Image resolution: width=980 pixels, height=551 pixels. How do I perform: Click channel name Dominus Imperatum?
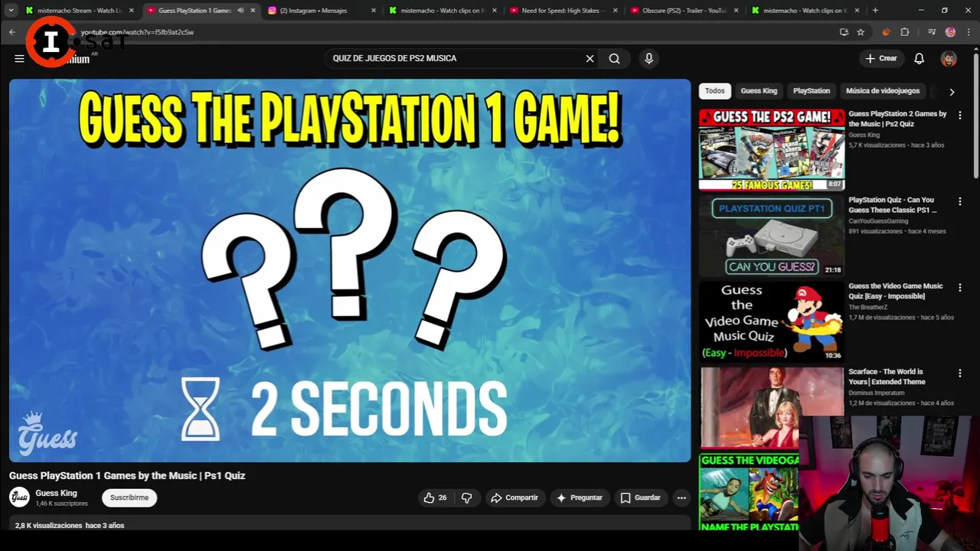(877, 393)
